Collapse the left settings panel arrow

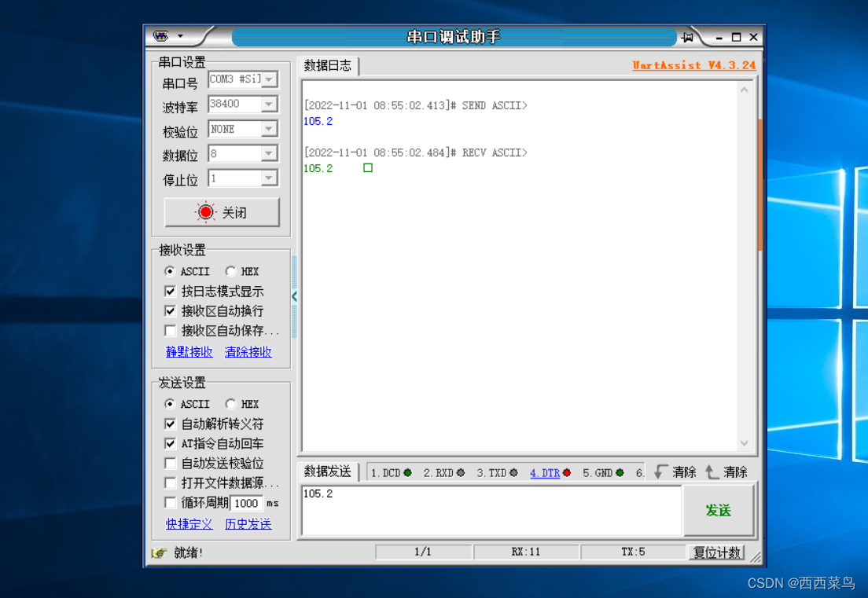click(295, 296)
